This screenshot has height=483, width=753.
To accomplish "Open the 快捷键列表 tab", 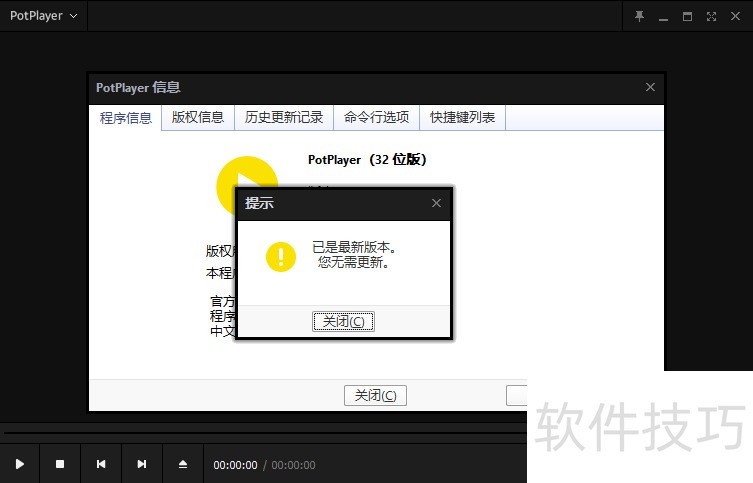I will pos(462,117).
